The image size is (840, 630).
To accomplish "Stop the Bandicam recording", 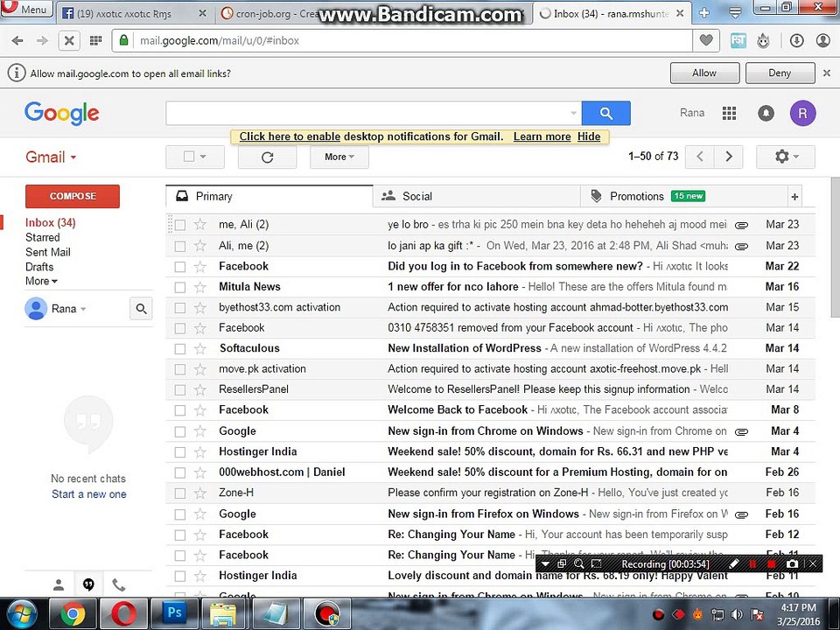I will [771, 563].
